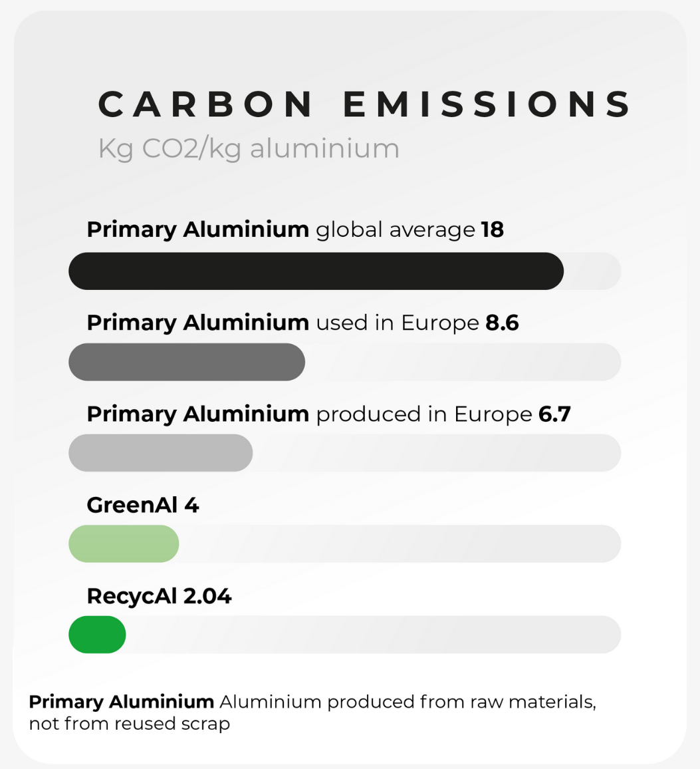Click the empty track of the GreenAl bar
Image resolution: width=700 pixels, height=769 pixels.
tap(399, 543)
